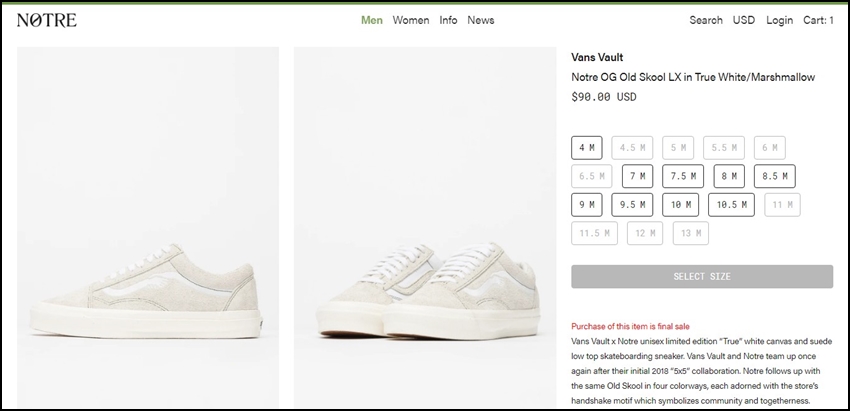Select size 9.5 M

tap(632, 205)
